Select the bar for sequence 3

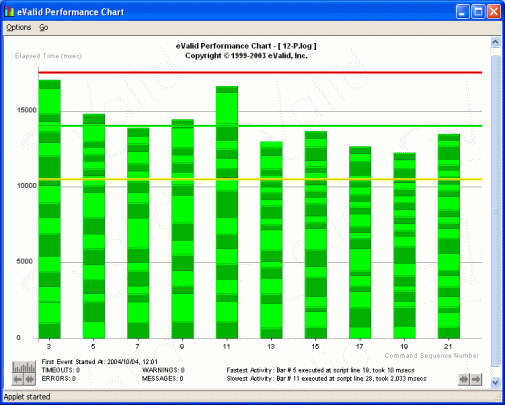pyautogui.click(x=50, y=209)
